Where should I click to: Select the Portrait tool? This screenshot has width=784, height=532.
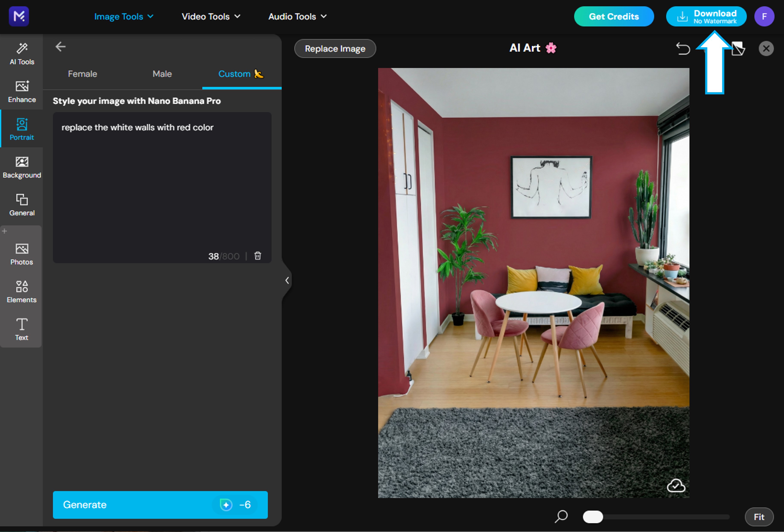tap(22, 129)
